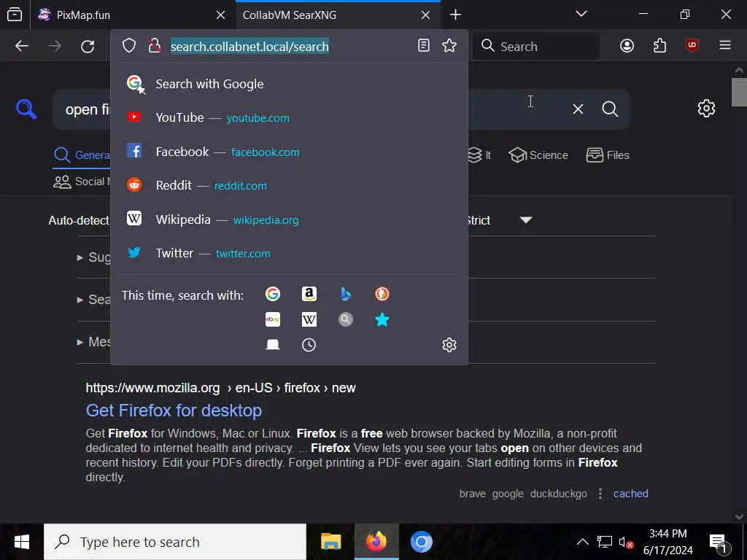Select the Science search category

(538, 155)
